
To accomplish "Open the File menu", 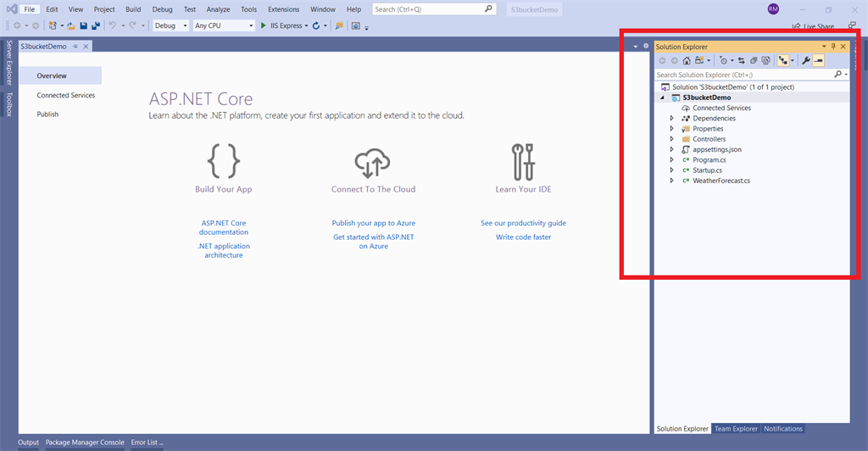I will pyautogui.click(x=30, y=8).
